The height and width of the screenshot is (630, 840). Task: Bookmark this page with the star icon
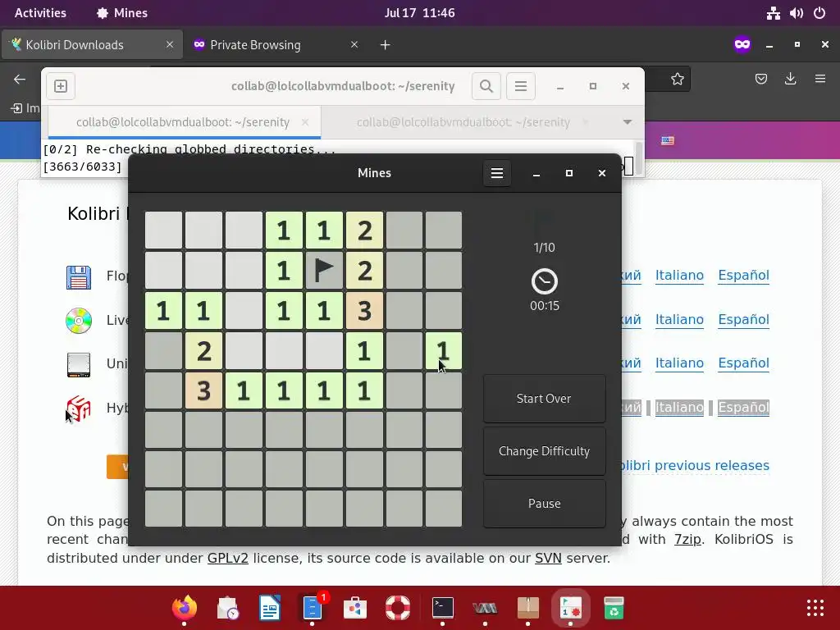coord(677,80)
